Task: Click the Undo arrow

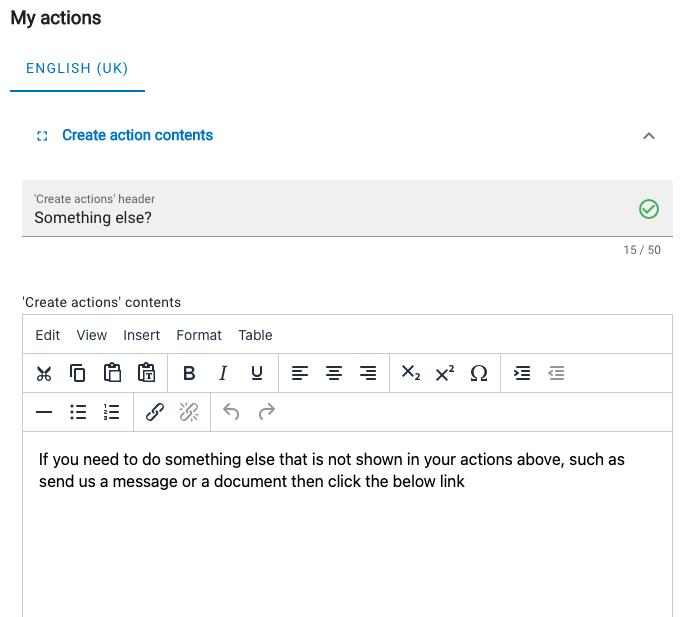Action: tap(231, 412)
